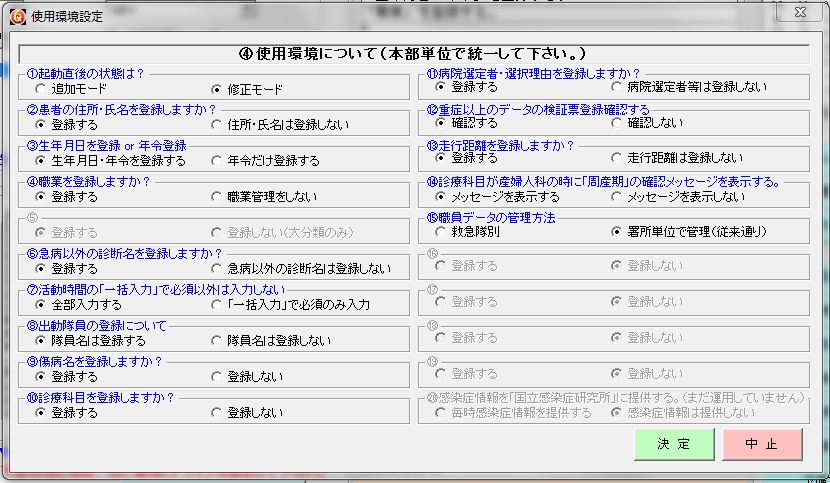Select 走行距離は登録しない radio button
This screenshot has width=830, height=483.
616,158
